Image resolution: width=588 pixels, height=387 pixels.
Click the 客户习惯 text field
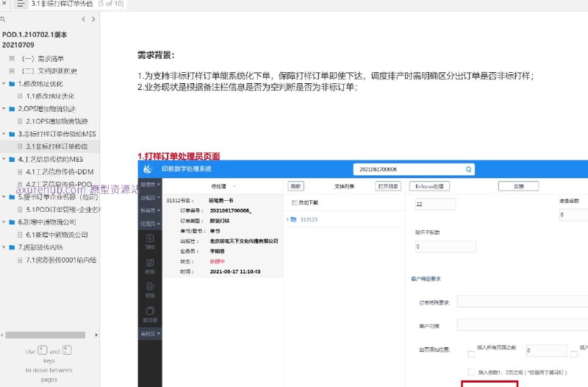click(523, 325)
